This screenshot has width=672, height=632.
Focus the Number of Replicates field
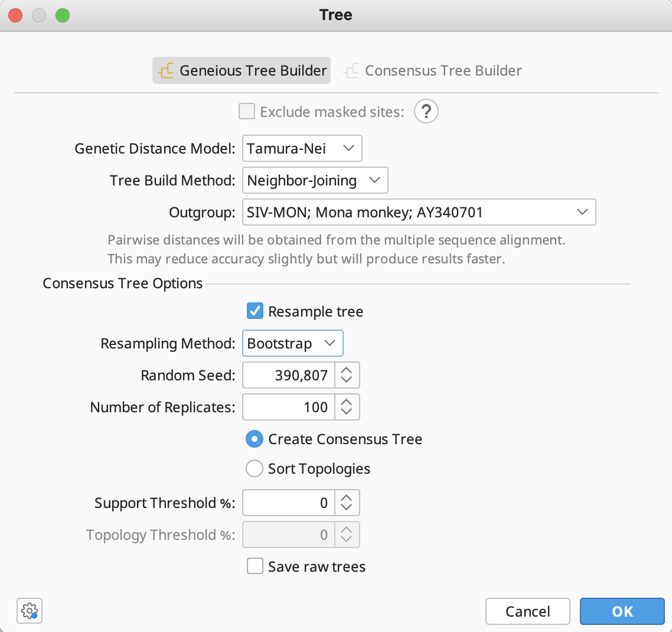coord(289,407)
